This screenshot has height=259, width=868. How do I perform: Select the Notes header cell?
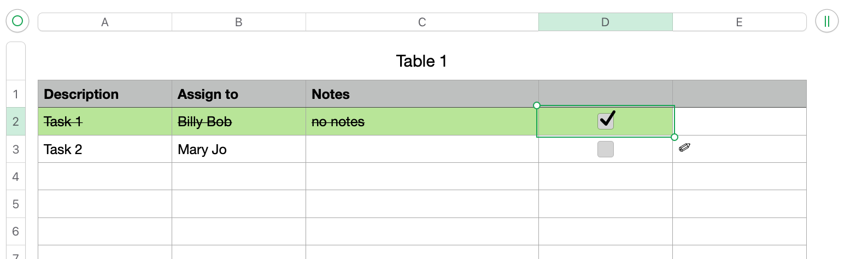[421, 94]
